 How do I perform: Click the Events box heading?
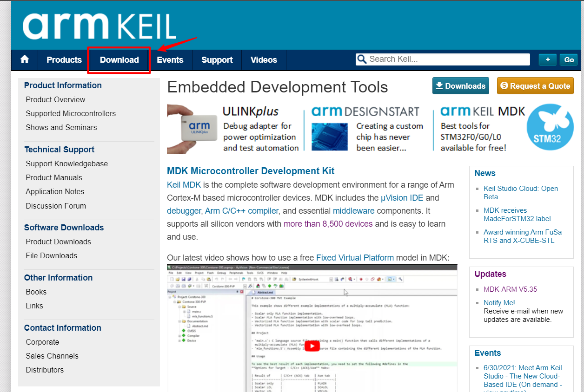click(x=488, y=353)
